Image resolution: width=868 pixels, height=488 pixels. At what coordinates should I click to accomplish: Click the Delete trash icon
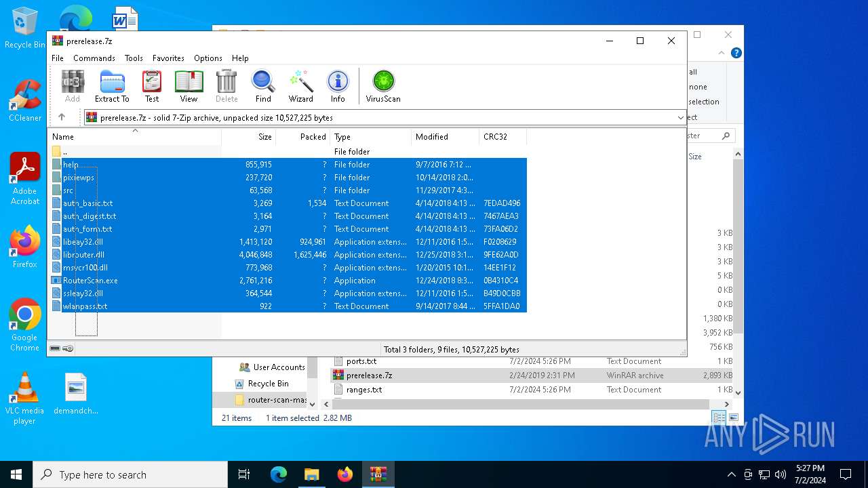coord(226,86)
